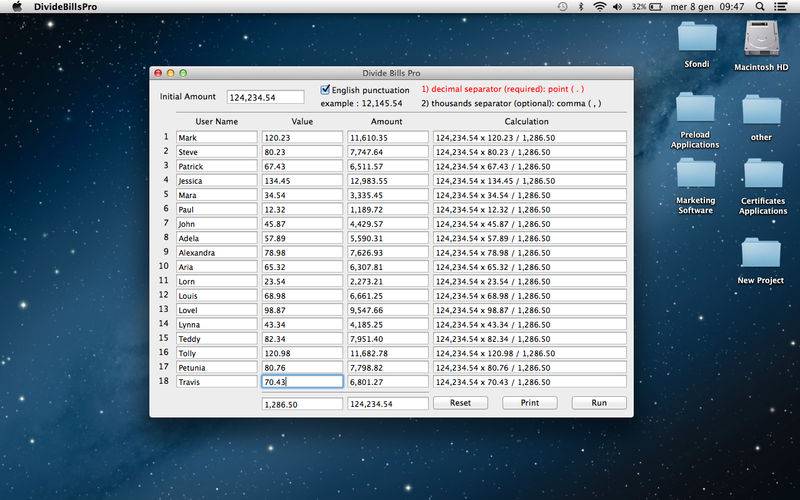
Task: Click the value field containing 12.32
Action: (302, 209)
